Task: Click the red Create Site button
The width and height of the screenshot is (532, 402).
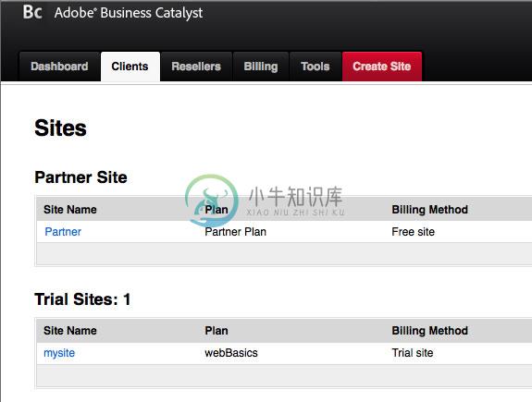Action: point(382,67)
